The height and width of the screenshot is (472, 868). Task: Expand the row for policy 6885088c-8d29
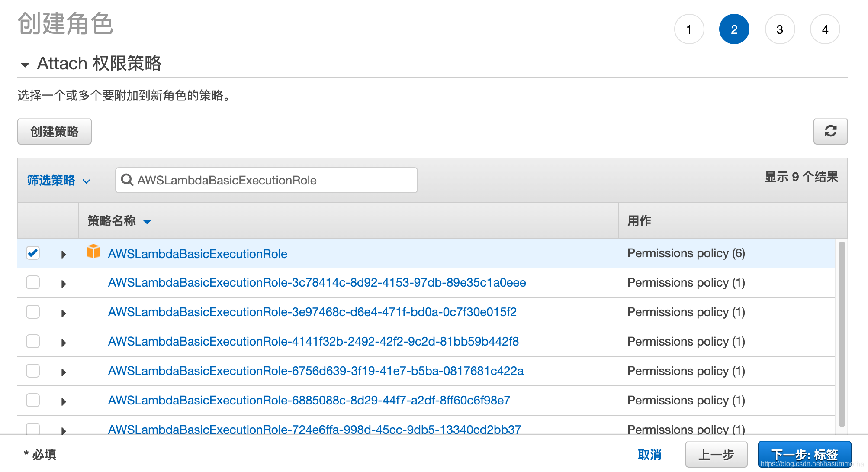(x=64, y=401)
